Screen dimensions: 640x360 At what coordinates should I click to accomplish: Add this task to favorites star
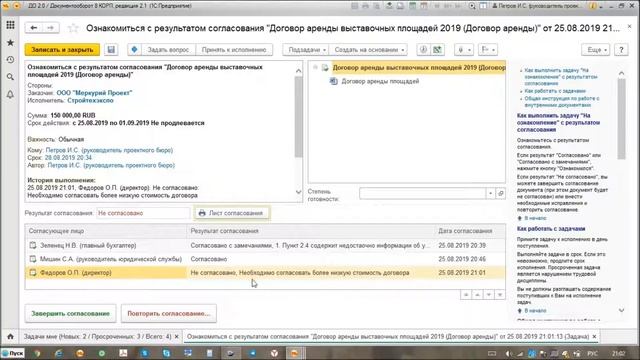coord(73,28)
